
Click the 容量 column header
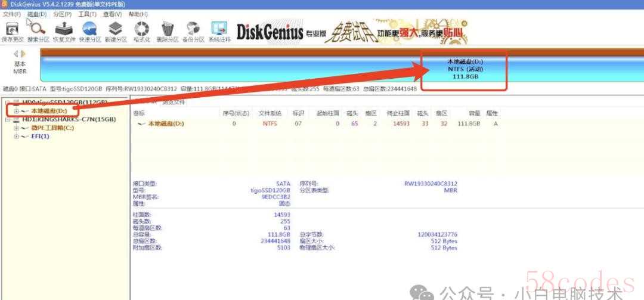[x=475, y=113]
